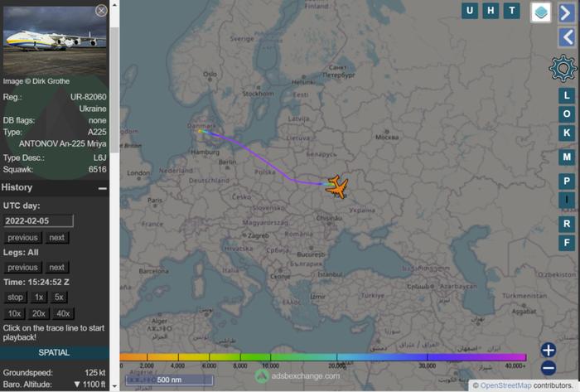Go to previous leg
The height and width of the screenshot is (392, 580).
pyautogui.click(x=22, y=268)
